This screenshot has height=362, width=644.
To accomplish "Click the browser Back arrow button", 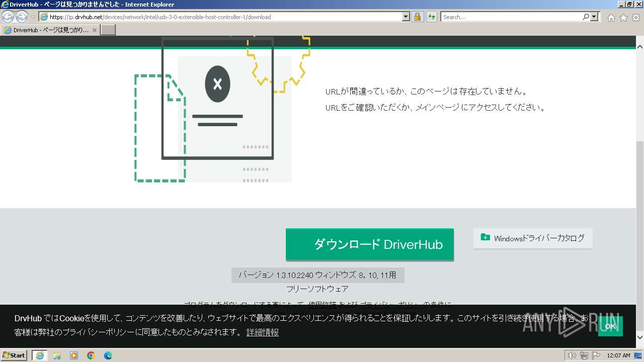I will tap(8, 17).
